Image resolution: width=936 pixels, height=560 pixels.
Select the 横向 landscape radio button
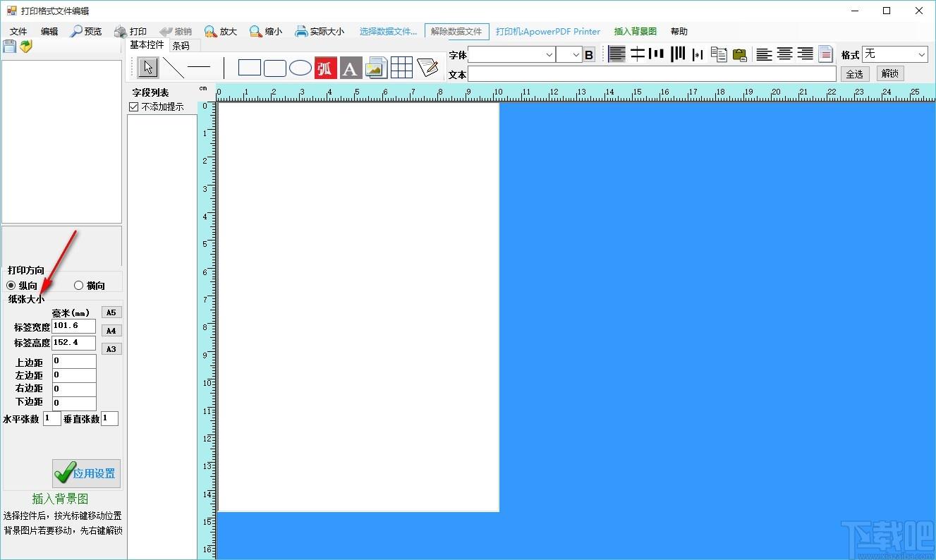click(x=78, y=286)
